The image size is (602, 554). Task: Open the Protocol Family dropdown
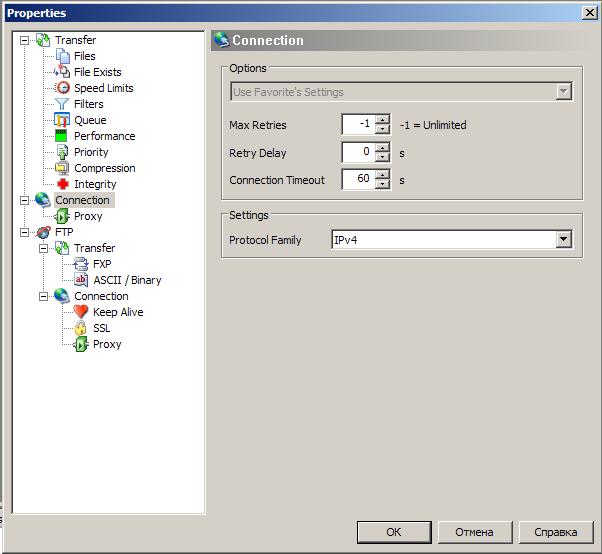563,240
